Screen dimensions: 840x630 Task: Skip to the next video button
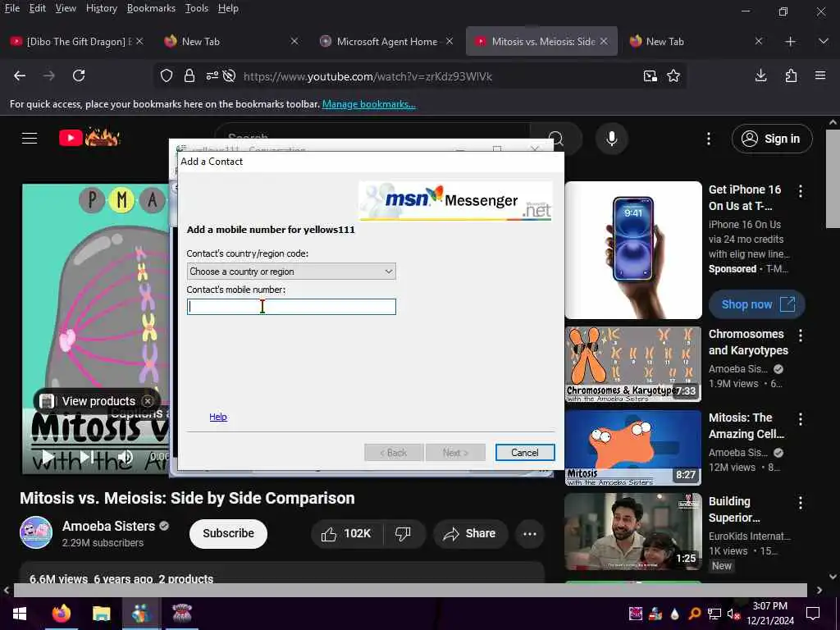87,458
